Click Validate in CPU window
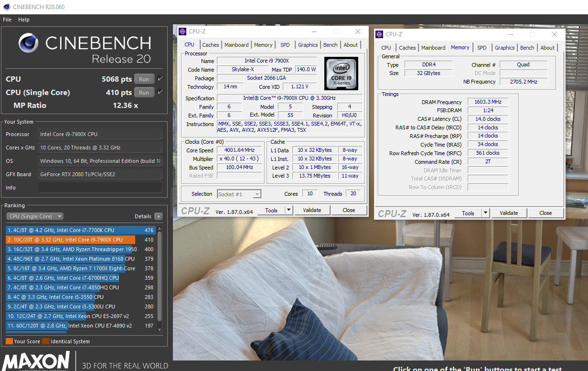Image resolution: width=588 pixels, height=371 pixels. point(312,210)
